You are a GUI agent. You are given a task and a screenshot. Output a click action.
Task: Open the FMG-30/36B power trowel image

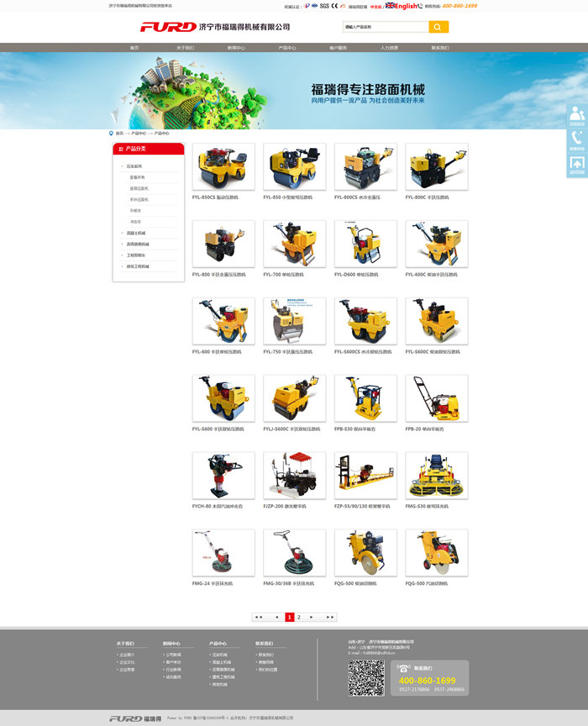pos(295,553)
